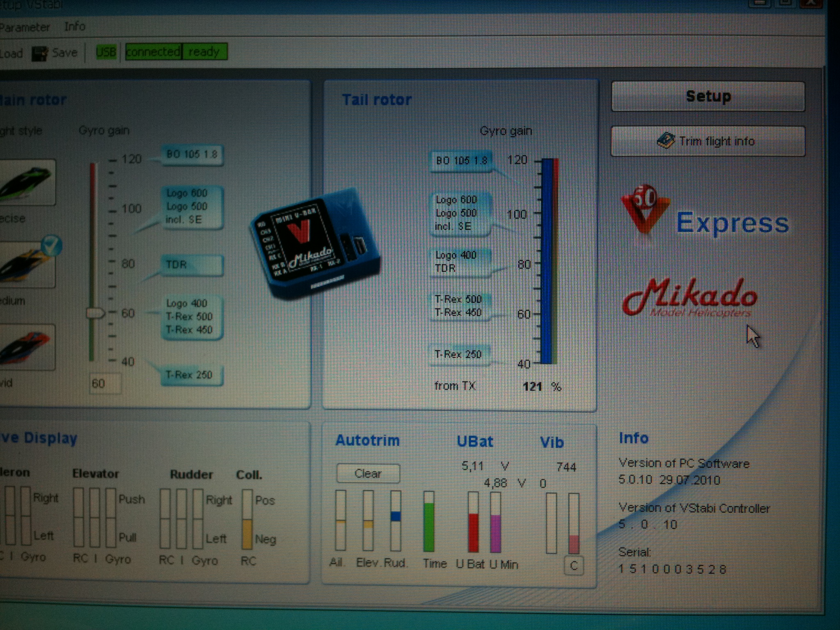Open the Info menu
The width and height of the screenshot is (840, 630).
click(75, 27)
